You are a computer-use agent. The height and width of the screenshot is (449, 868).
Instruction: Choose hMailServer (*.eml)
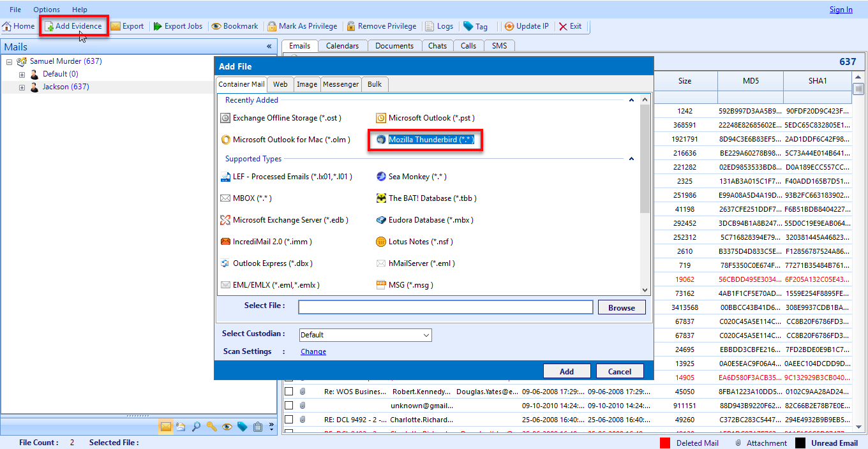pos(415,263)
